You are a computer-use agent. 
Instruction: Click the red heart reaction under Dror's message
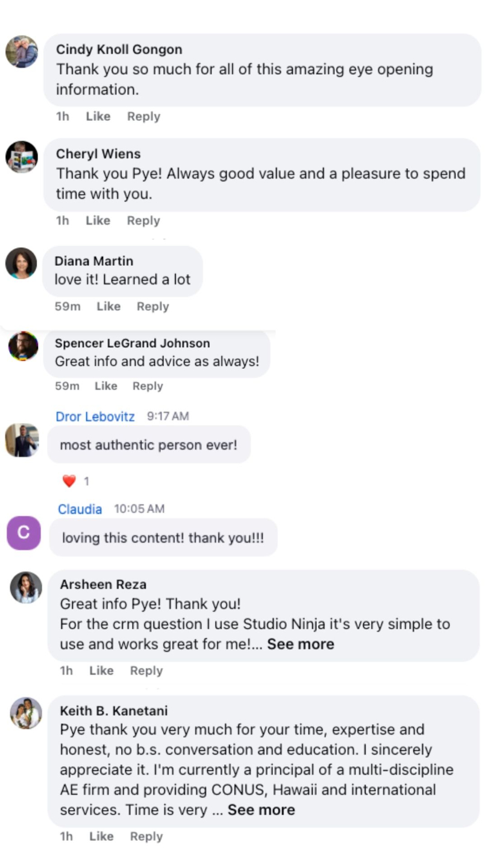[x=69, y=481]
